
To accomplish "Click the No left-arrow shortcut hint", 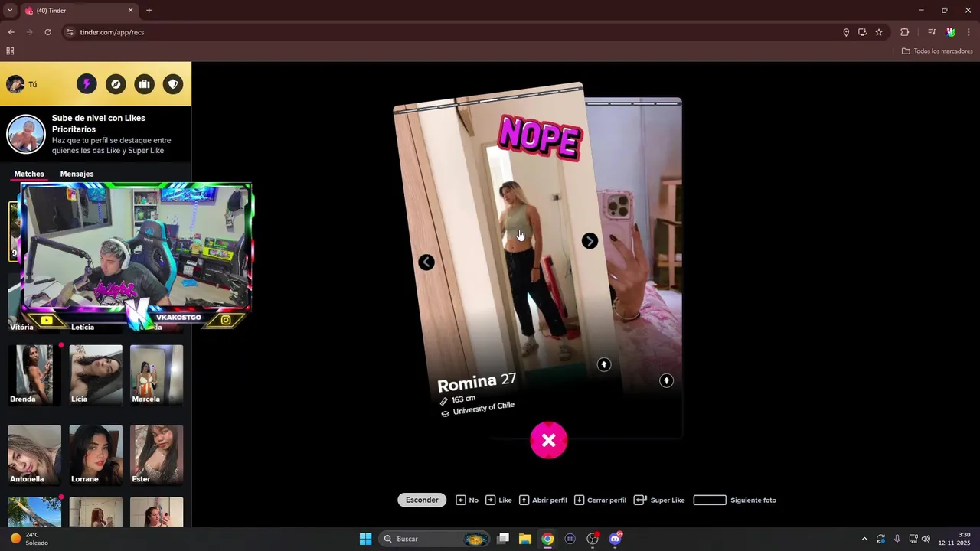I will (467, 500).
